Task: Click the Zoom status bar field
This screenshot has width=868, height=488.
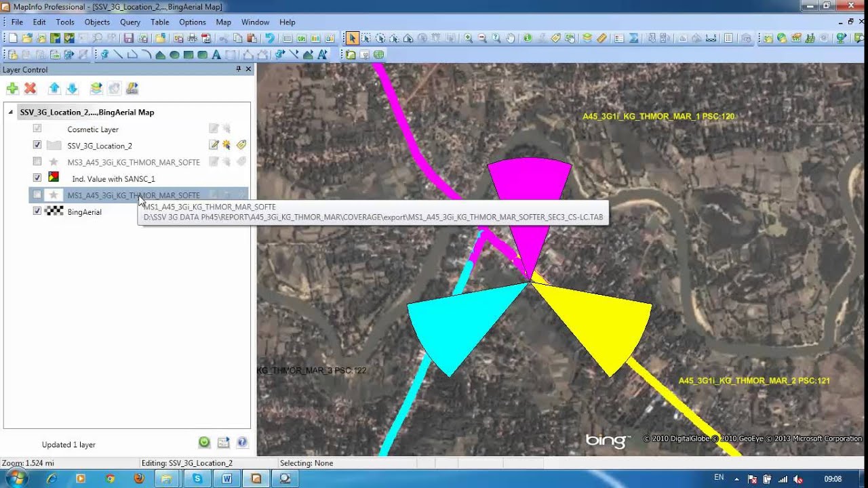Action: pos(69,463)
